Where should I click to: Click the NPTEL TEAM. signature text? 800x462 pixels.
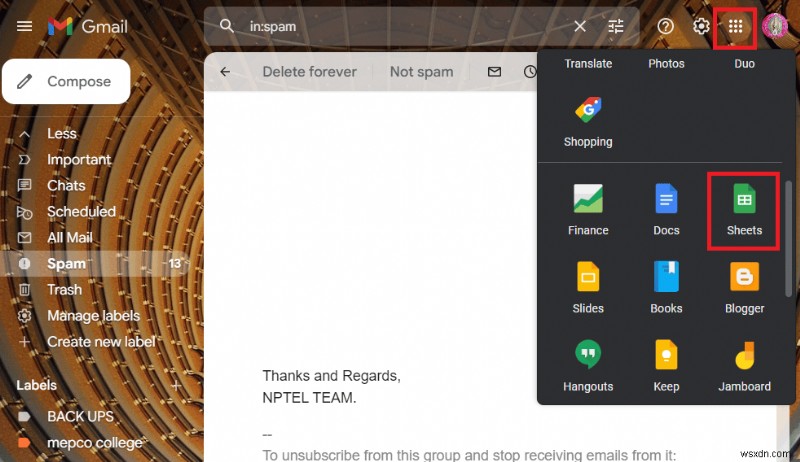309,398
